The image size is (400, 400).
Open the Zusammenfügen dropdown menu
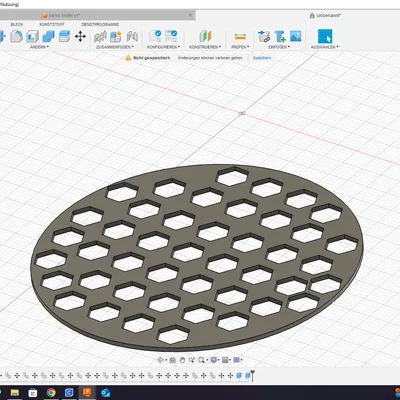115,47
